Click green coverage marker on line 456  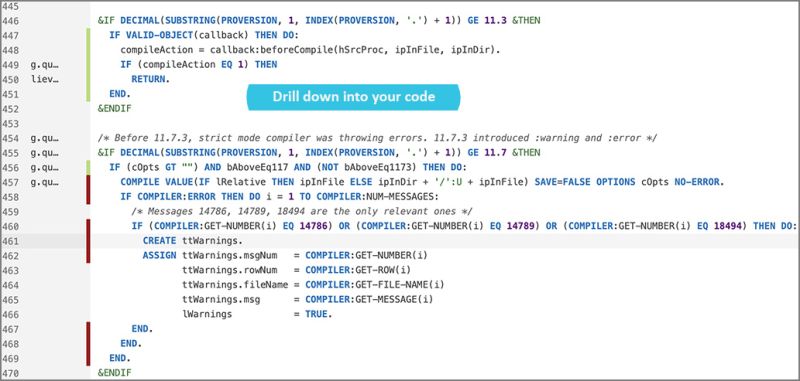pos(88,167)
